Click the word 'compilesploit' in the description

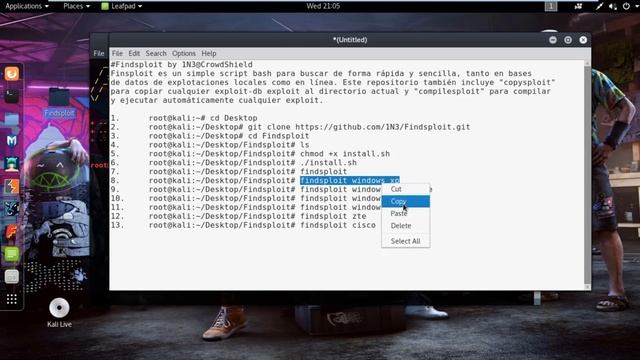pos(449,91)
